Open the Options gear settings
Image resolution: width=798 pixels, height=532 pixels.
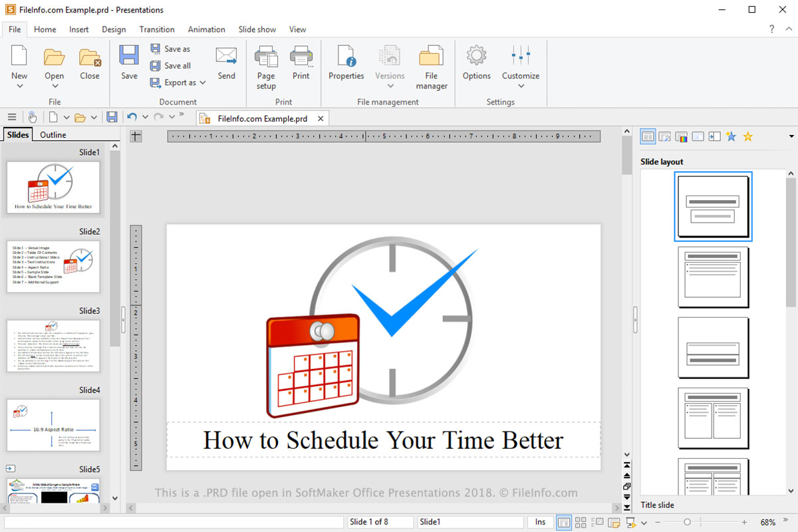click(x=476, y=56)
